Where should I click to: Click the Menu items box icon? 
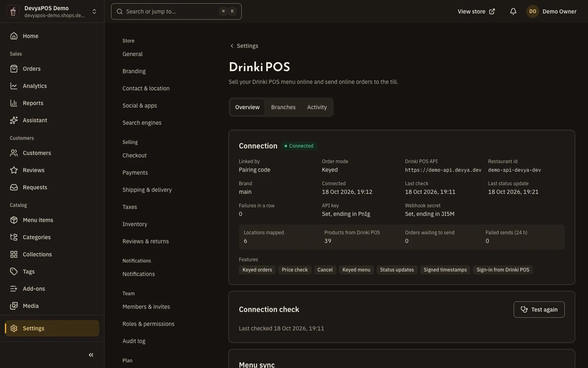pyautogui.click(x=14, y=220)
